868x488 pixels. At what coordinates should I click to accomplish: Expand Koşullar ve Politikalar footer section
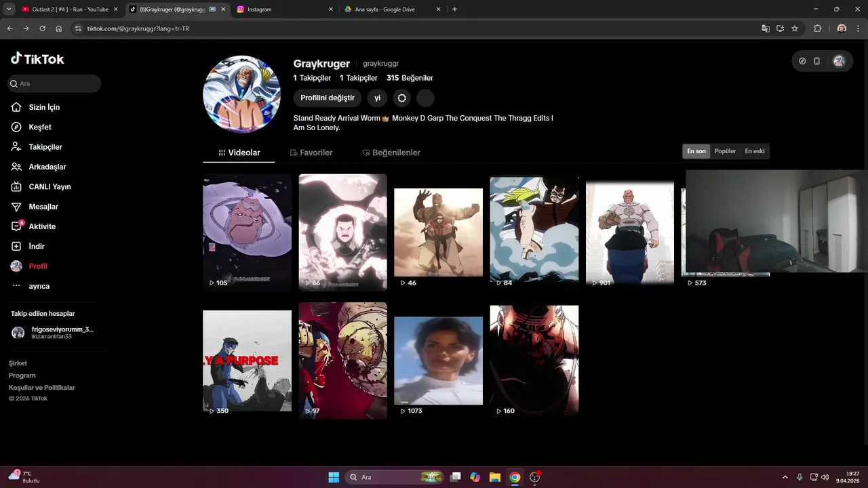(x=41, y=388)
